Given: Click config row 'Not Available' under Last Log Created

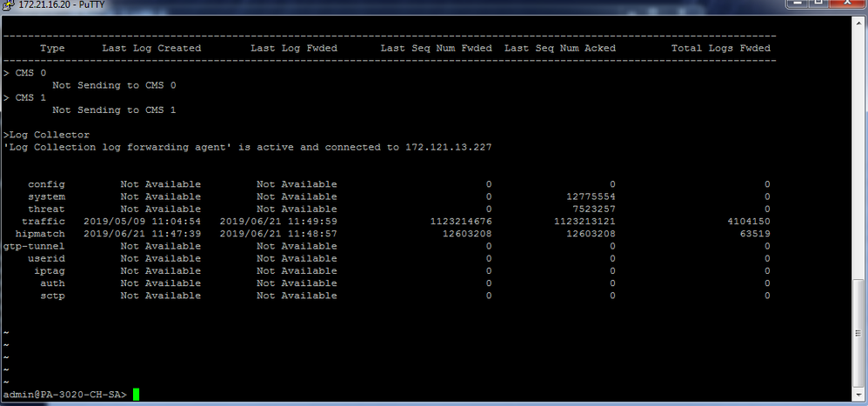Looking at the screenshot, I should click(x=161, y=184).
